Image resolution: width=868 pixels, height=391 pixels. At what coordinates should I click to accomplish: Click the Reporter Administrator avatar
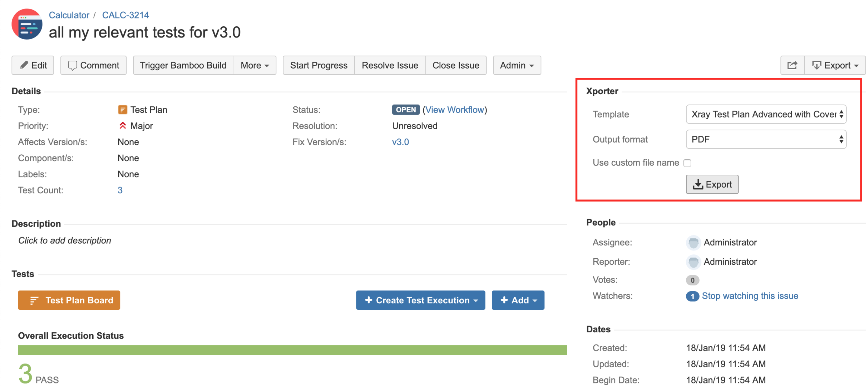click(693, 261)
